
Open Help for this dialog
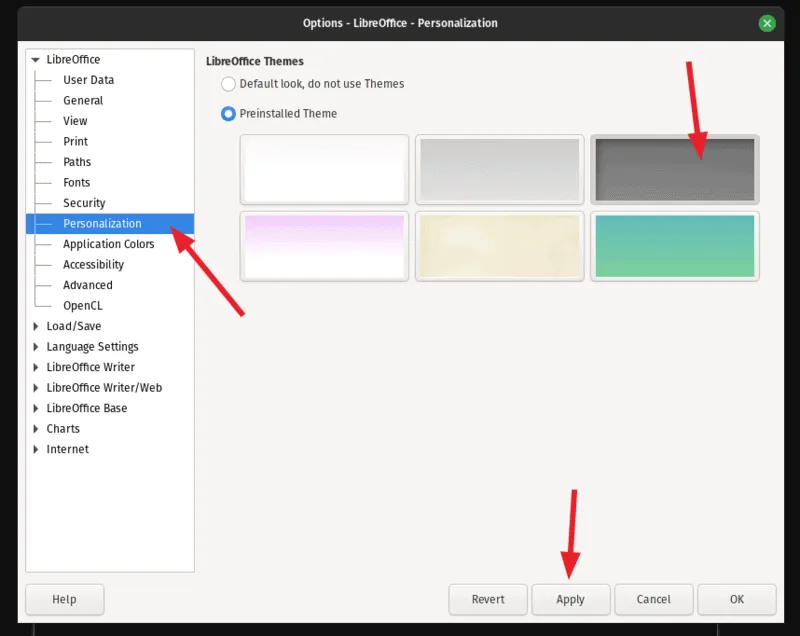click(x=64, y=599)
